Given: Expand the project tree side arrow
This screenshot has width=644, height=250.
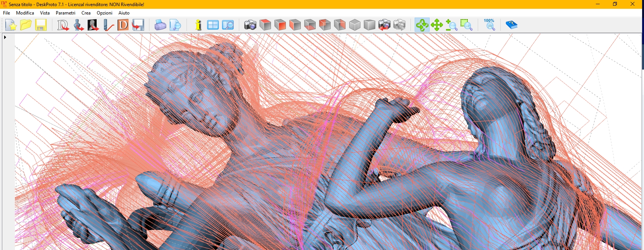Looking at the screenshot, I should (x=5, y=37).
